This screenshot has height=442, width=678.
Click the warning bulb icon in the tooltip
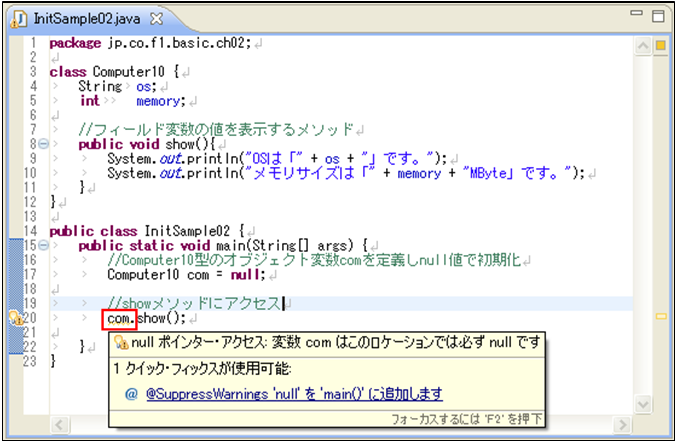[120, 342]
